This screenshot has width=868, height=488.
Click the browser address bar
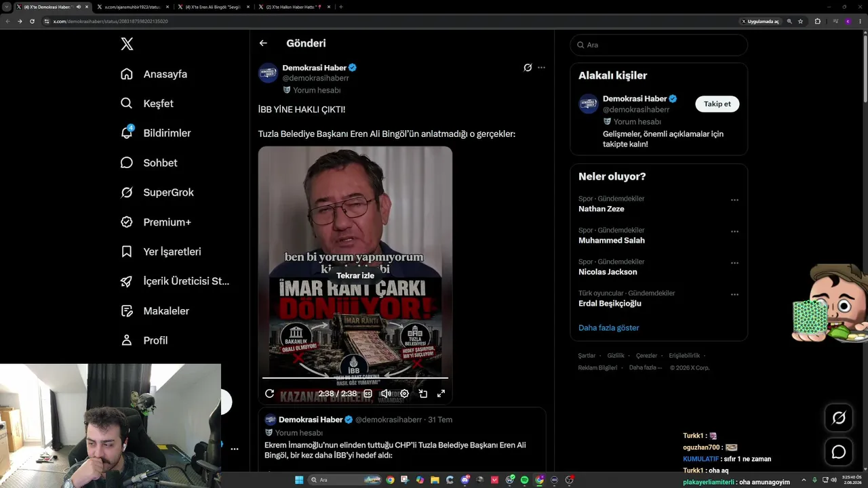coord(390,21)
